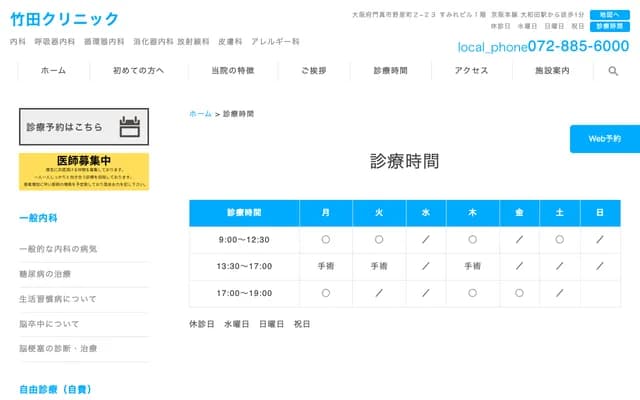Open 糖尿病の治療 in the sidebar
640x400 pixels.
tap(45, 274)
